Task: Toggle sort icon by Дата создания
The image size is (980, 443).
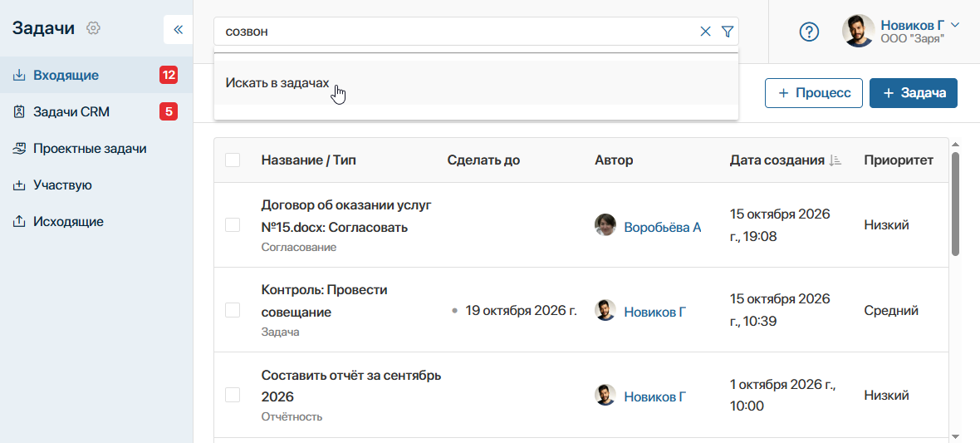Action: [x=835, y=160]
